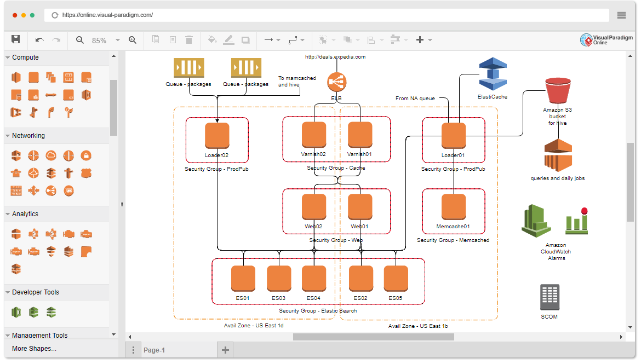The image size is (641, 364).
Task: Open the page options three-dot menu
Action: tap(133, 350)
